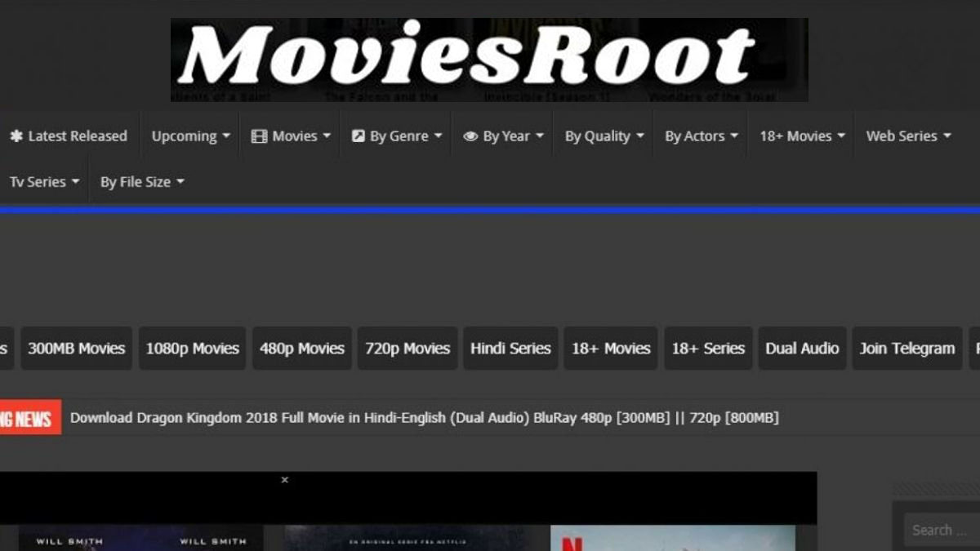
Task: Open the By Year dropdown arrow
Action: [x=540, y=136]
